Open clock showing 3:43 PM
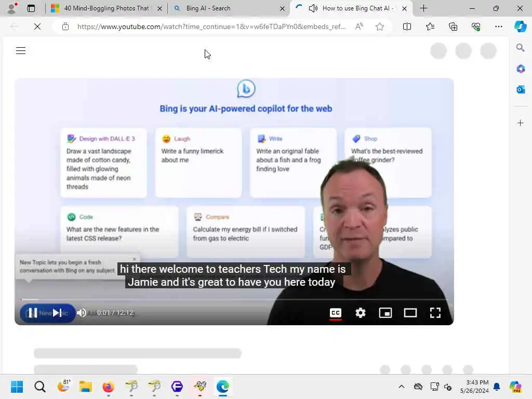The height and width of the screenshot is (399, 532). pos(474,387)
